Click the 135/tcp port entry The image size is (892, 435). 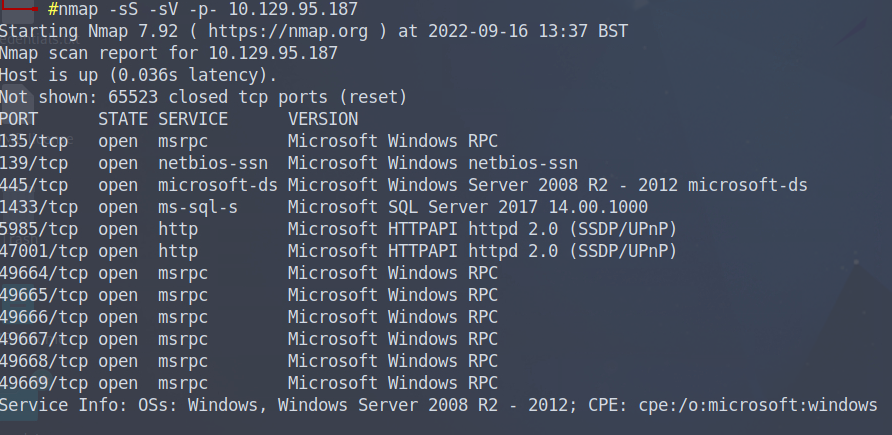click(x=34, y=141)
